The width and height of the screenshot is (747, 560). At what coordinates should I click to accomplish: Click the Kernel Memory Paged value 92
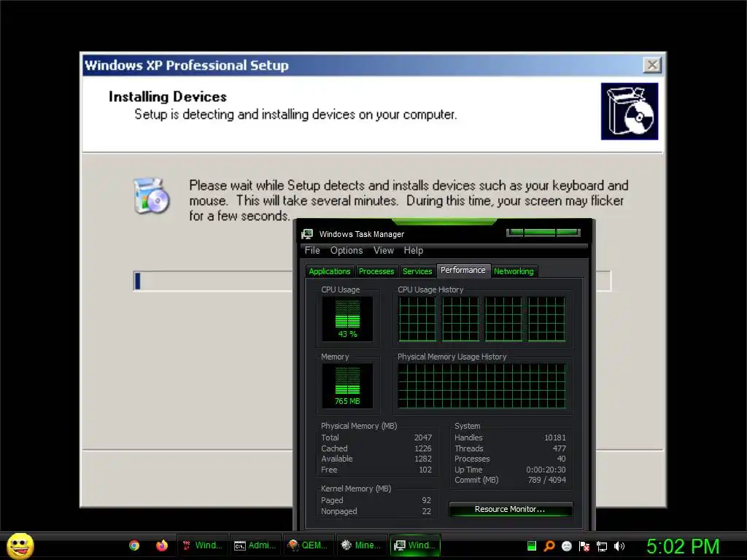[426, 500]
